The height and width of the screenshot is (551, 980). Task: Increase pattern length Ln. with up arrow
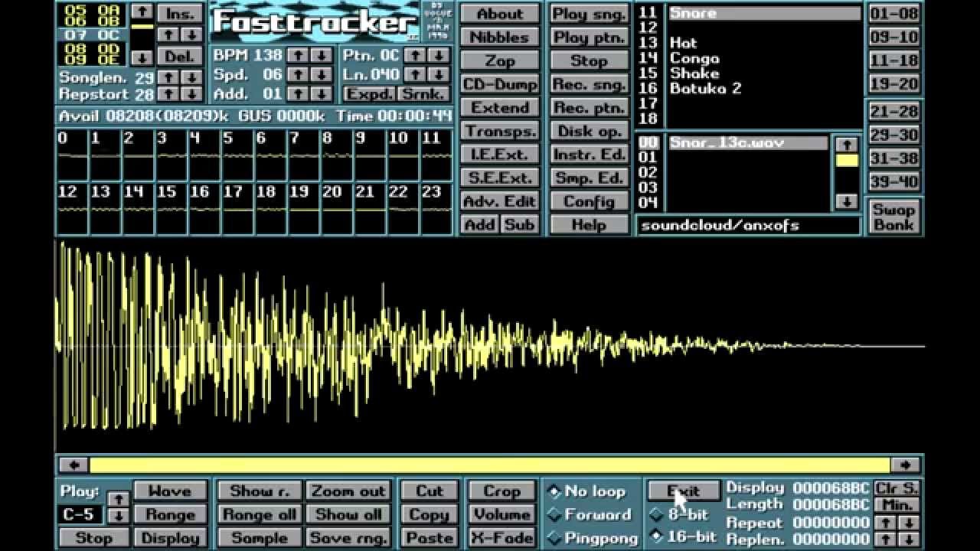[414, 74]
